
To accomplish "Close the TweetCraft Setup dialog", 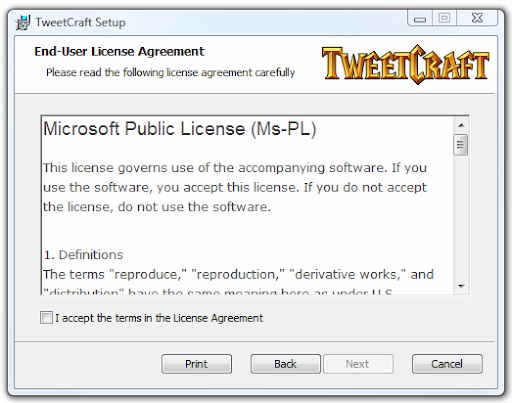I will tap(477, 18).
